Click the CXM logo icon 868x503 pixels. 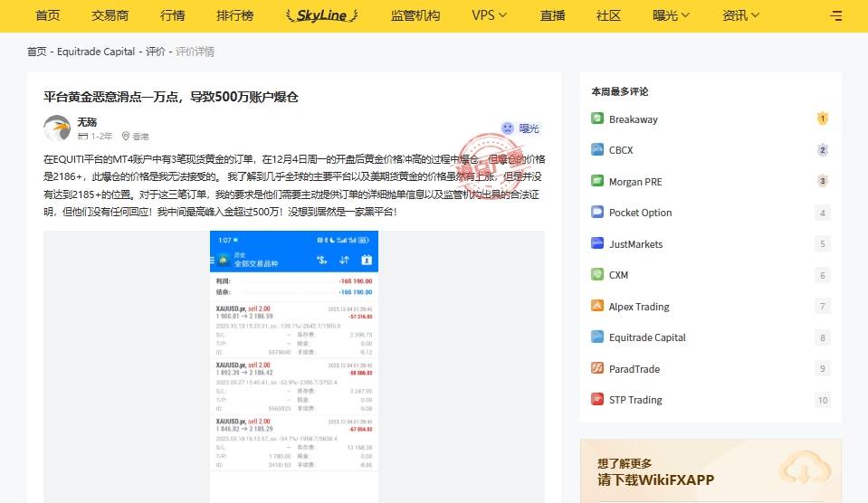pos(597,274)
